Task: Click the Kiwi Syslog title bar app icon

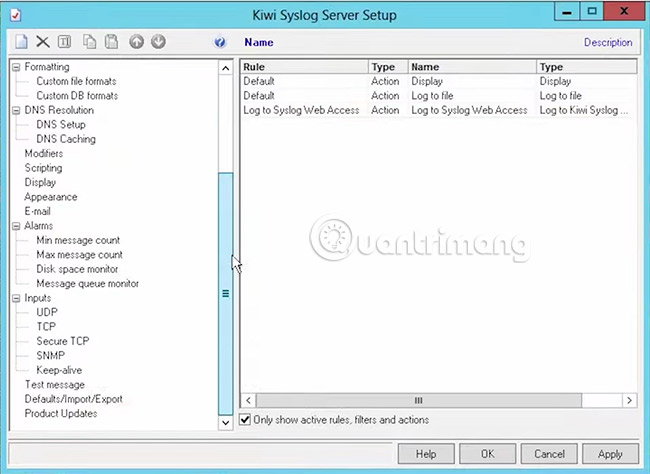Action: [16, 15]
